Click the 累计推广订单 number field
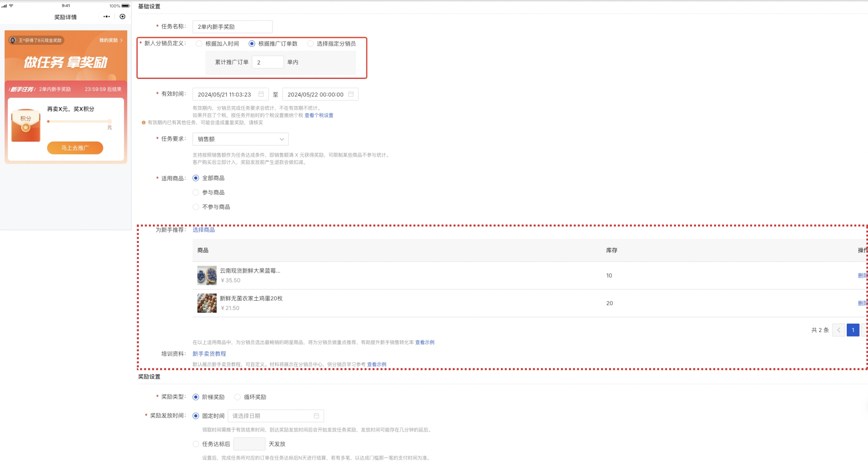The width and height of the screenshot is (868, 466). 268,62
